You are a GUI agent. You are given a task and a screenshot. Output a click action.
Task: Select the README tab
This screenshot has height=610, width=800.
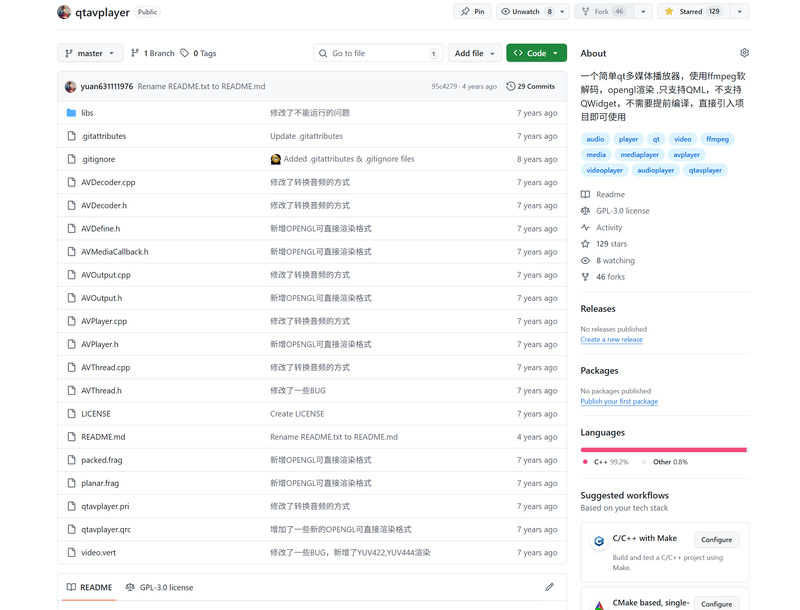click(x=89, y=587)
